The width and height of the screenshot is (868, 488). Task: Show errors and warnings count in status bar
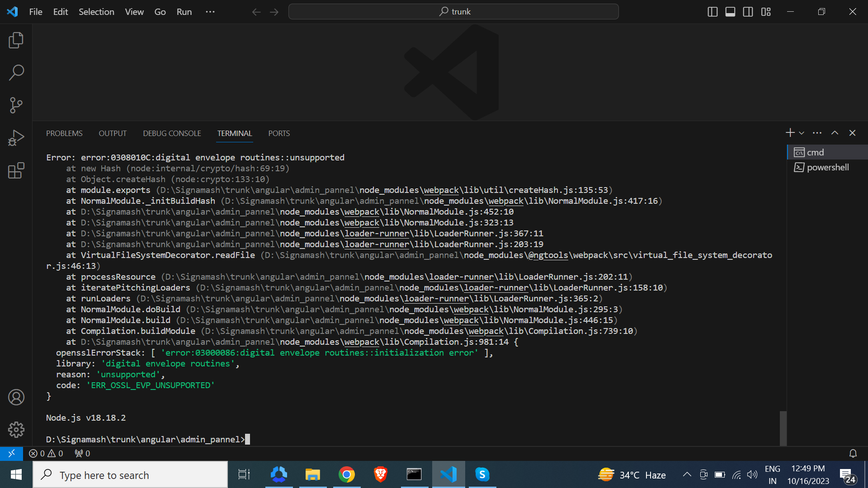point(46,453)
